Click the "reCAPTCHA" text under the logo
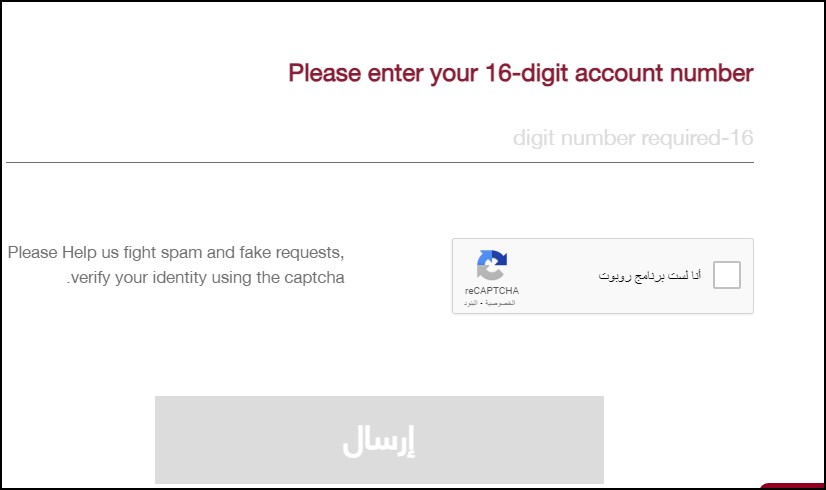 point(491,291)
